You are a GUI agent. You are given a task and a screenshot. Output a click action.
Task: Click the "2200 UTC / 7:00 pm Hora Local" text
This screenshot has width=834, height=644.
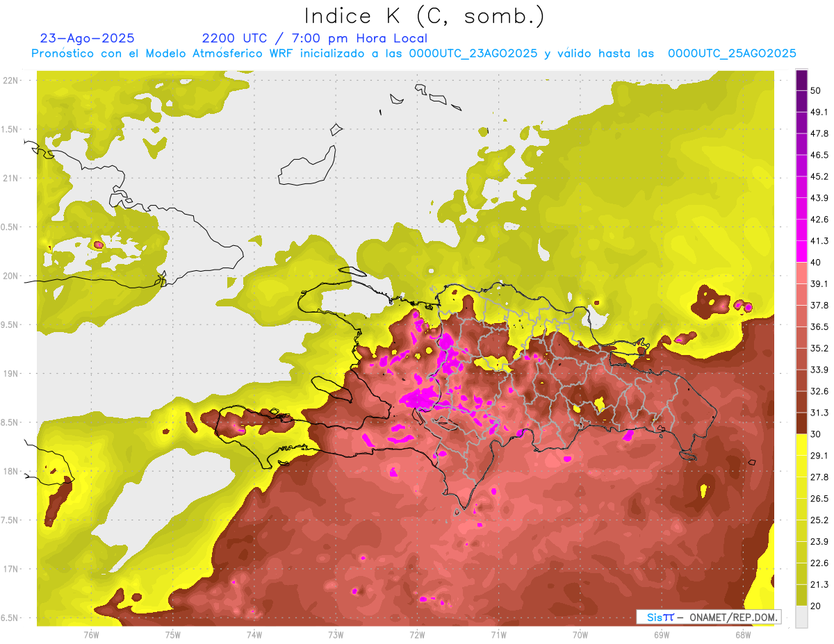314,39
